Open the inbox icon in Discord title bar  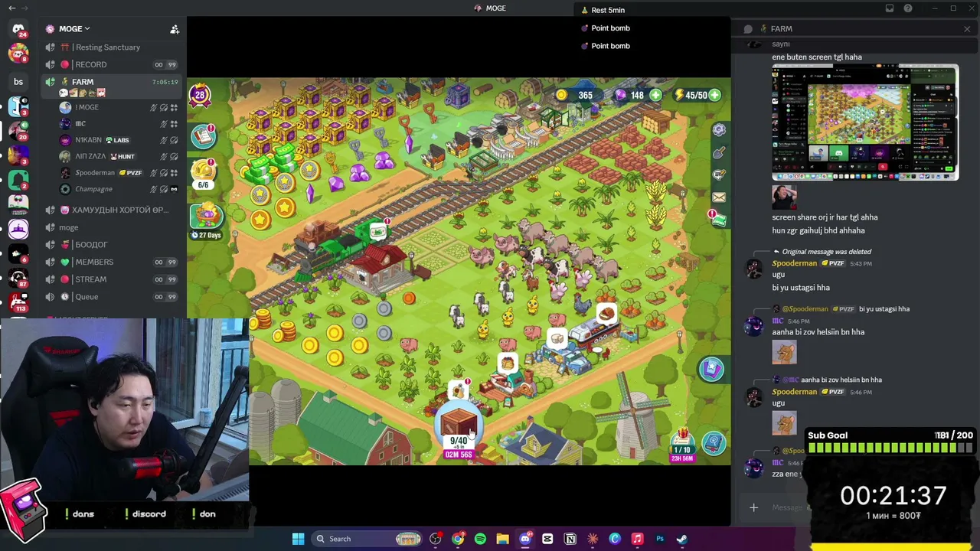(890, 8)
